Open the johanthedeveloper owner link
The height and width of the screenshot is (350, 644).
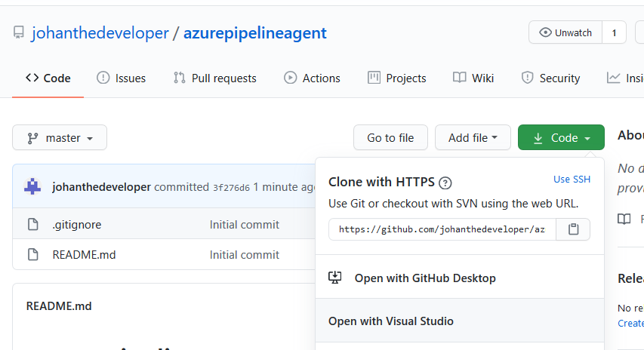[100, 33]
